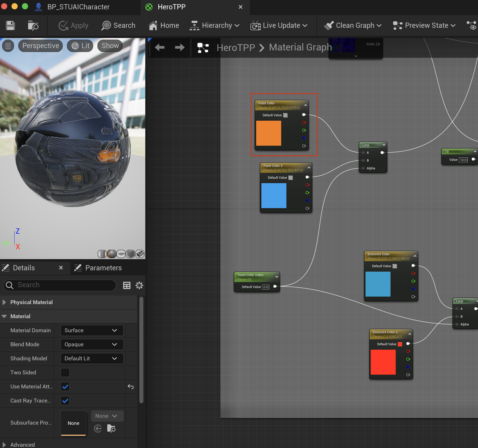
Task: Click Paint Color red channel output pin
Action: point(304,123)
